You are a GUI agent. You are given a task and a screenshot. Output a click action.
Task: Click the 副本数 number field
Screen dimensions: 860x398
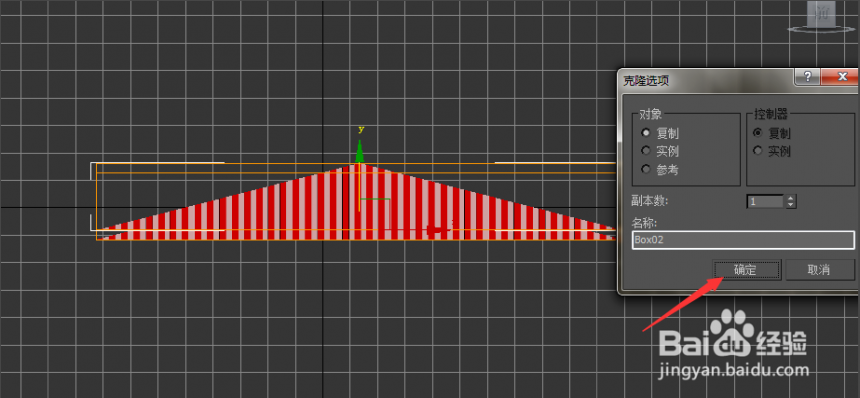[766, 202]
